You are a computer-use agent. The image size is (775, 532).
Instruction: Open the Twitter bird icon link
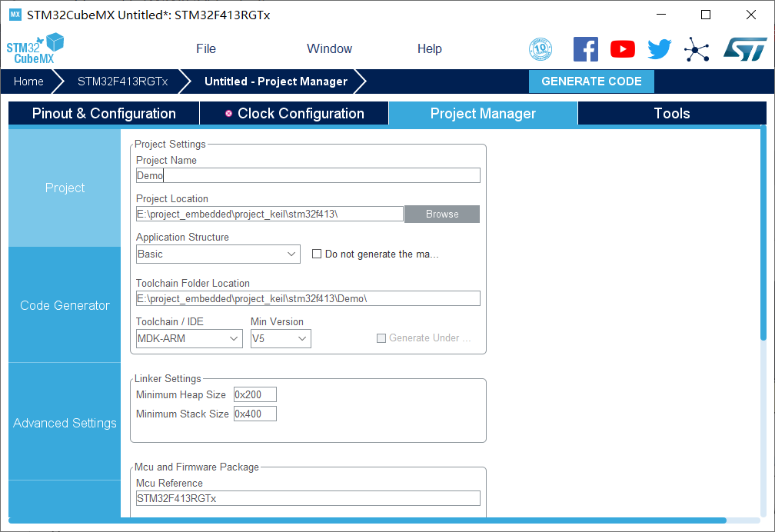tap(660, 49)
